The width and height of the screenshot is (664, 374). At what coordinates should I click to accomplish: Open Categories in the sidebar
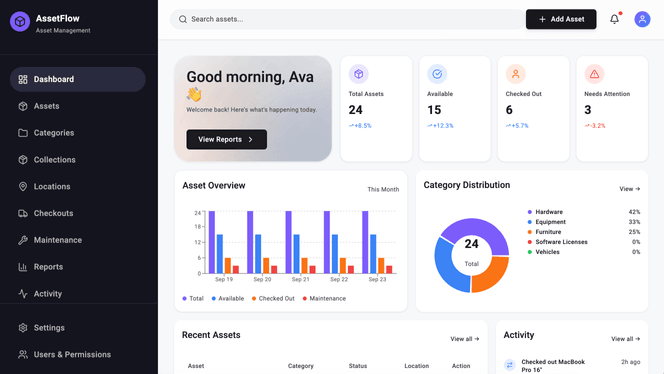tap(77, 133)
